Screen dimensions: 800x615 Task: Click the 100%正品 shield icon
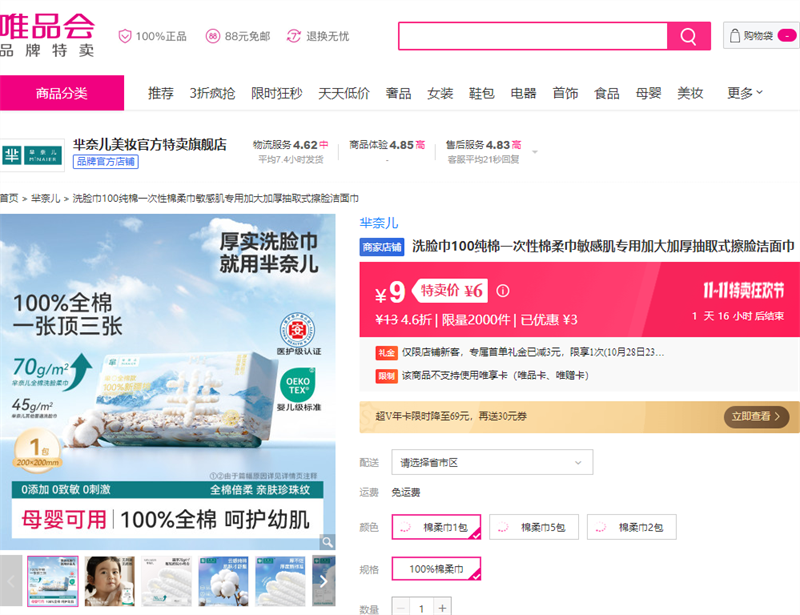coord(125,36)
